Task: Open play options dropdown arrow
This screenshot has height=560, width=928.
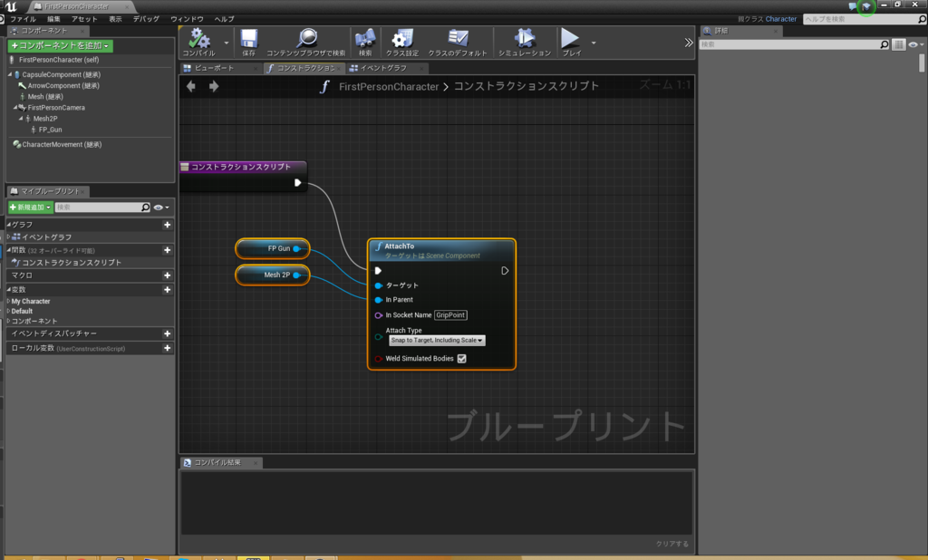Action: (594, 43)
